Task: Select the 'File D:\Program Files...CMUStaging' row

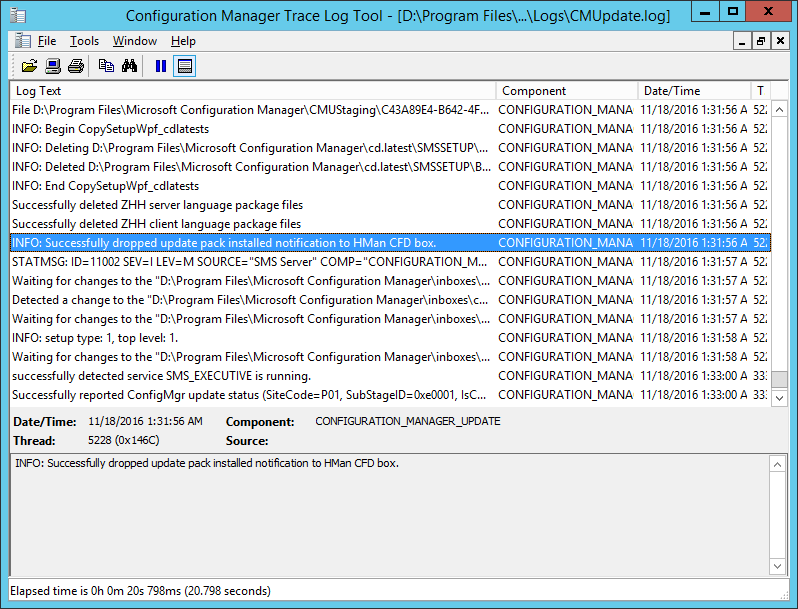Action: [x=390, y=110]
